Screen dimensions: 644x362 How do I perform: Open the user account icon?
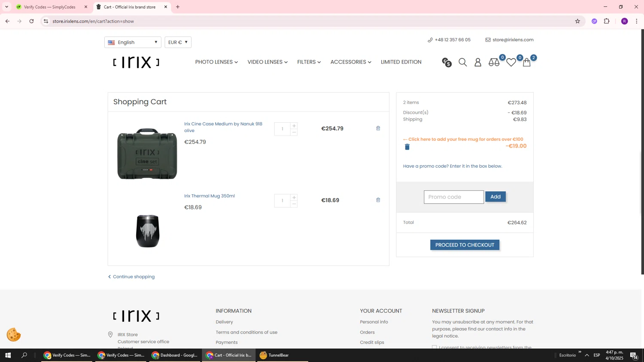tap(478, 63)
